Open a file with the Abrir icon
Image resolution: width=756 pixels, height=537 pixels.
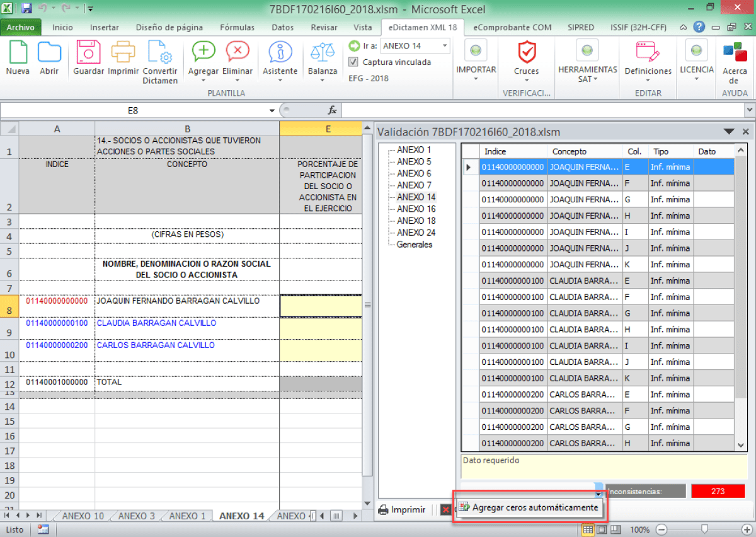(49, 58)
